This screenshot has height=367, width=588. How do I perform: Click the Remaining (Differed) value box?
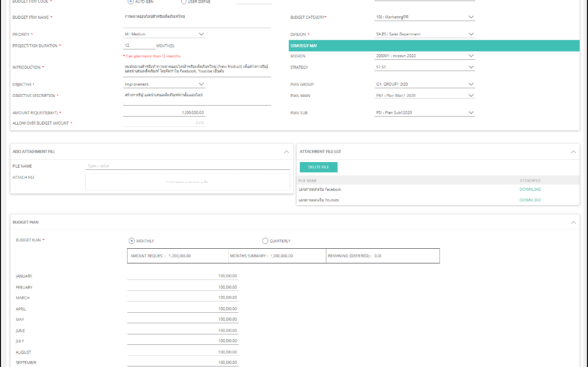coord(382,256)
